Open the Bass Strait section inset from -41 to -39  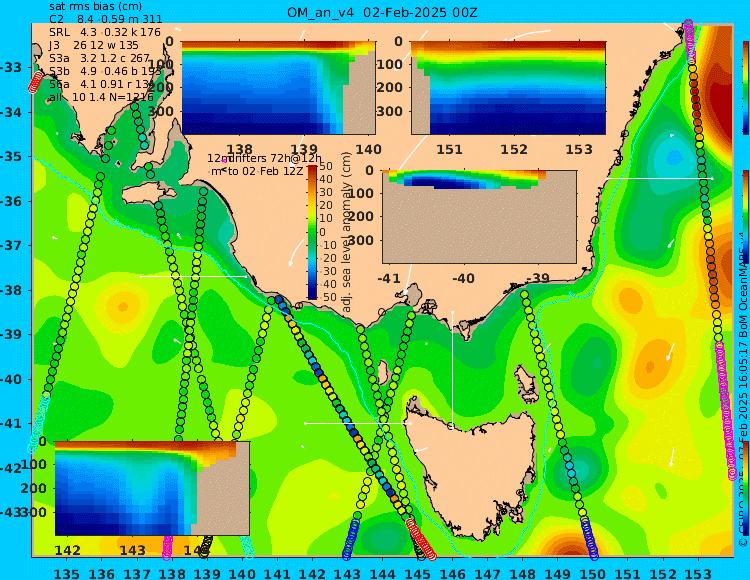pyautogui.click(x=479, y=217)
